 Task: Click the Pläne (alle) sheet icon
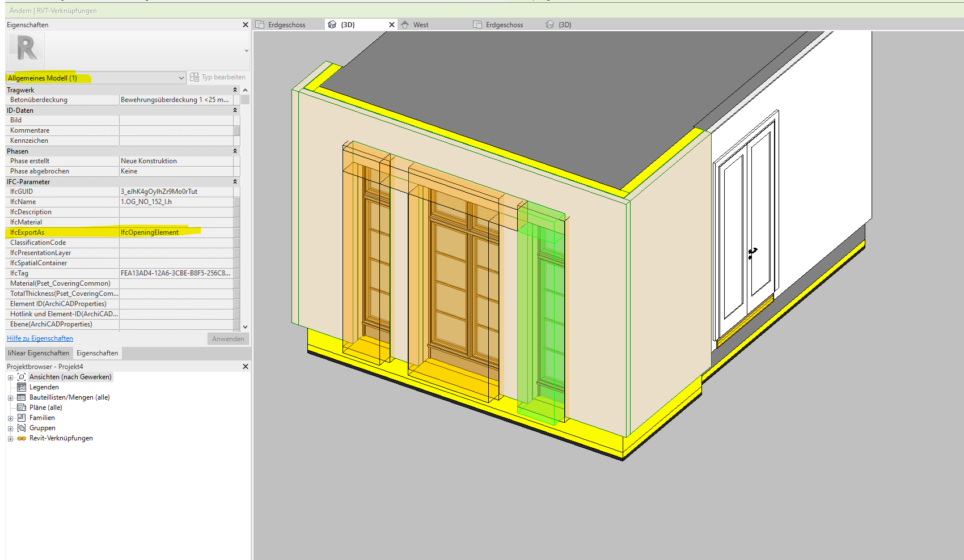tap(21, 408)
